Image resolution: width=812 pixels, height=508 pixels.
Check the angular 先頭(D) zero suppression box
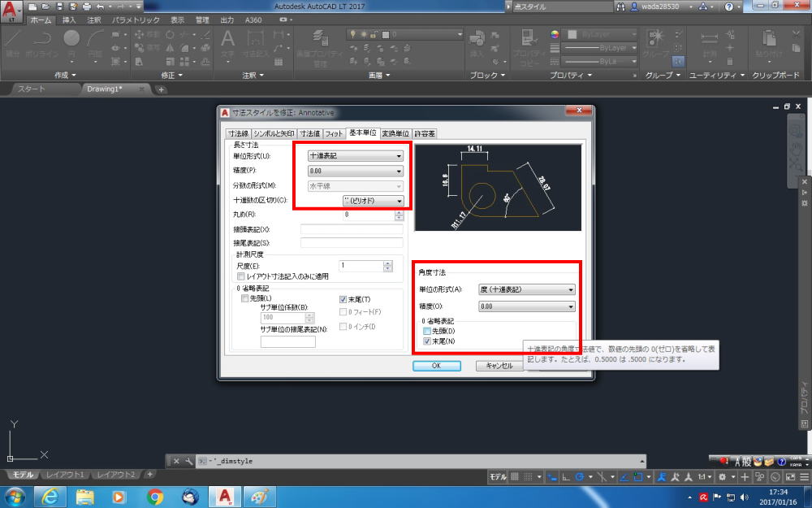coord(427,331)
